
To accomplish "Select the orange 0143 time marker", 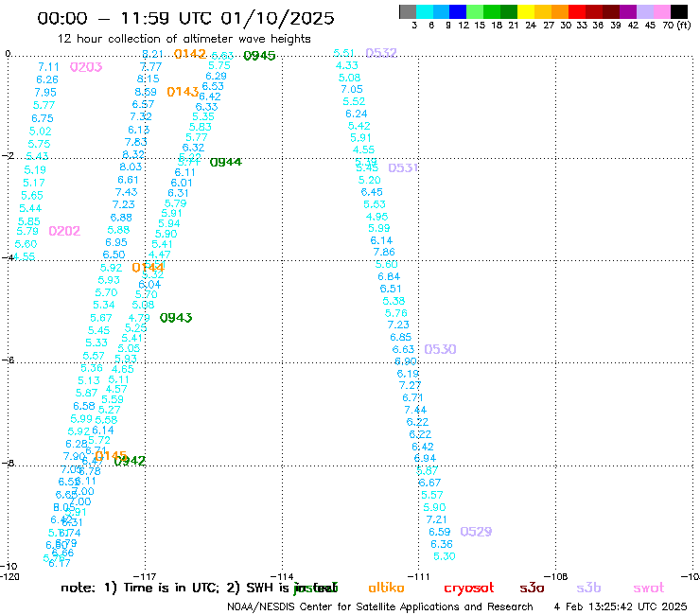I will pos(183,92).
